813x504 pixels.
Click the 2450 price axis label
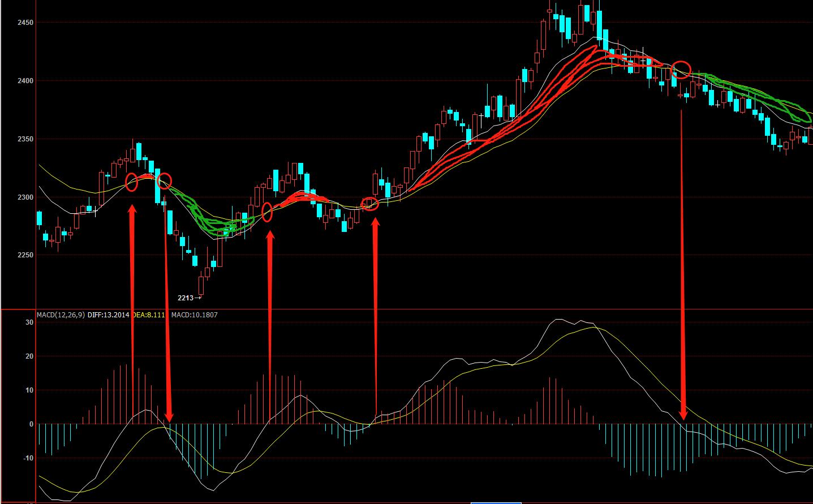pyautogui.click(x=25, y=23)
